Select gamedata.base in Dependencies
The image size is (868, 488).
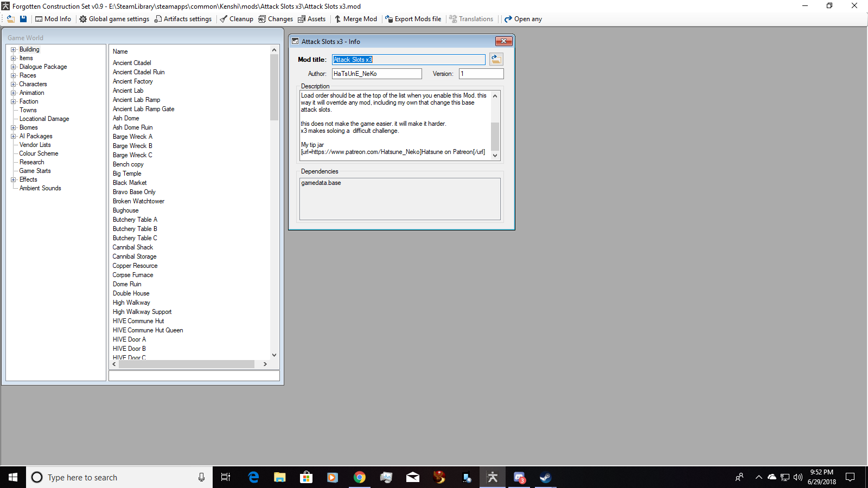321,183
